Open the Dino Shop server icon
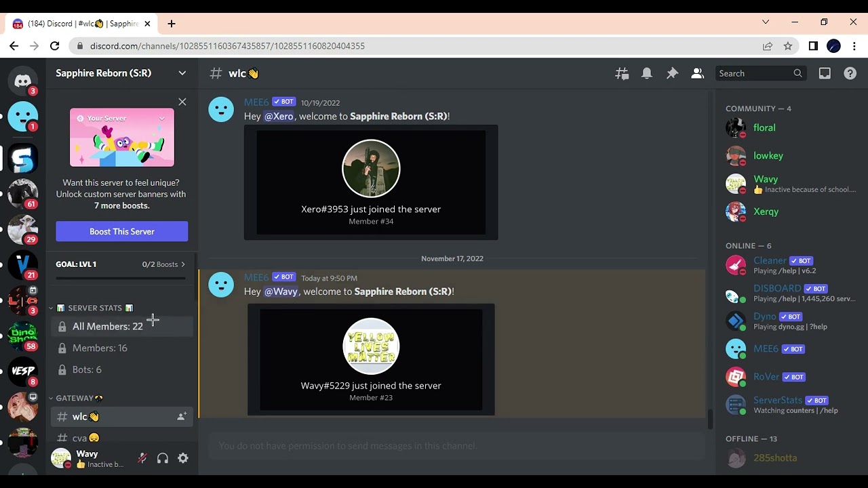The height and width of the screenshot is (488, 868). (x=23, y=336)
